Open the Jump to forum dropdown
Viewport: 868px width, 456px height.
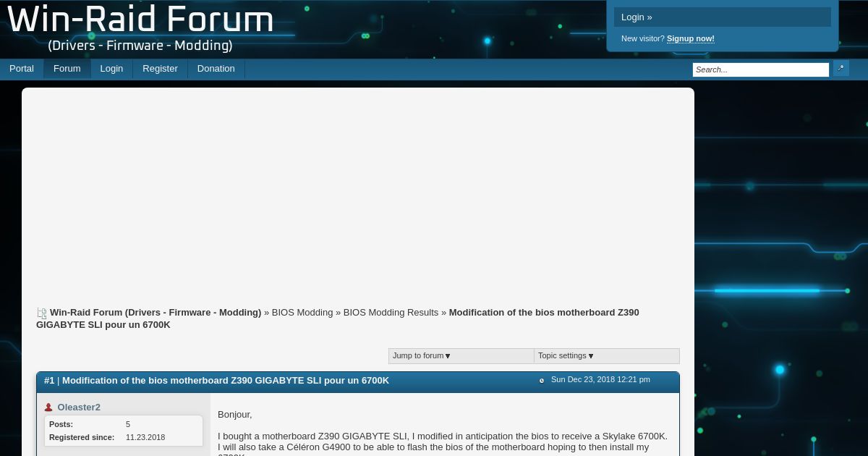click(461, 356)
